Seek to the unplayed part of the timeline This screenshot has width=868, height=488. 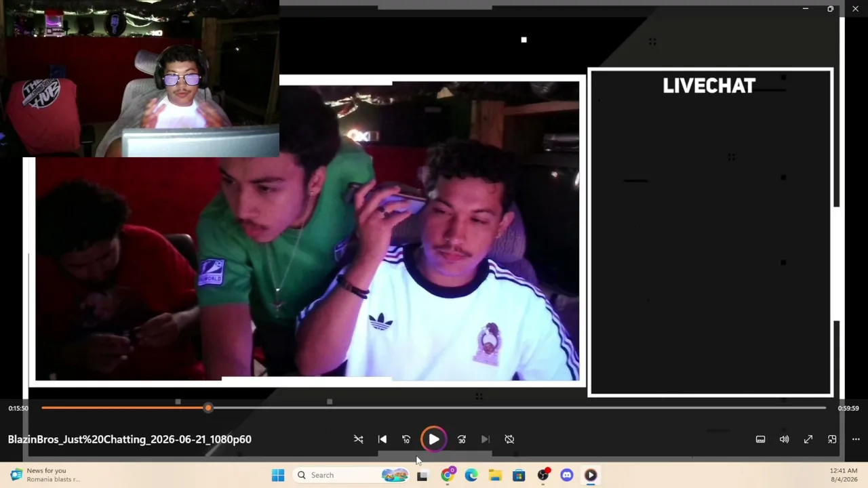click(519, 408)
